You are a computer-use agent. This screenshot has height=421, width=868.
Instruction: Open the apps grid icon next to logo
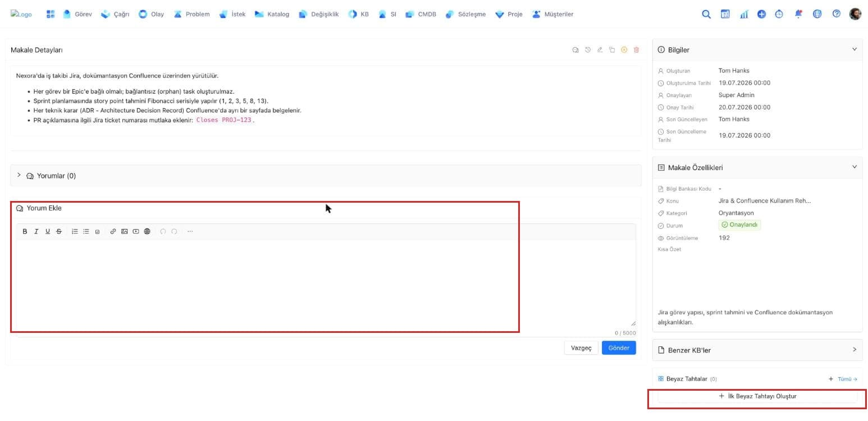tap(51, 15)
